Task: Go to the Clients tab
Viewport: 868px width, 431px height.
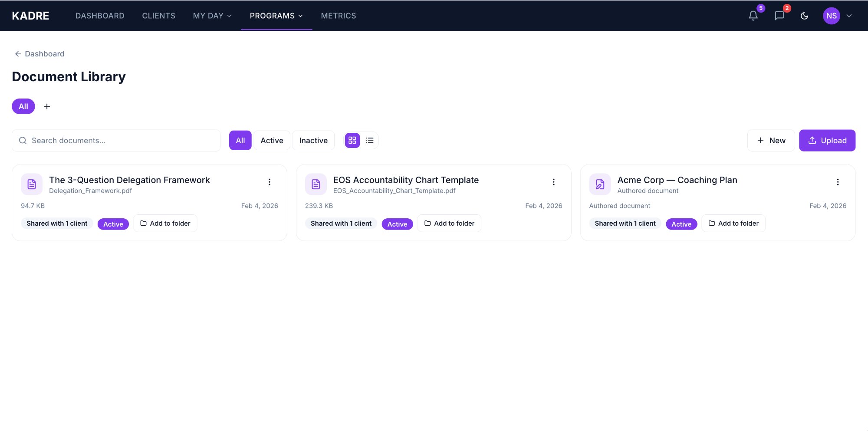Action: 158,16
